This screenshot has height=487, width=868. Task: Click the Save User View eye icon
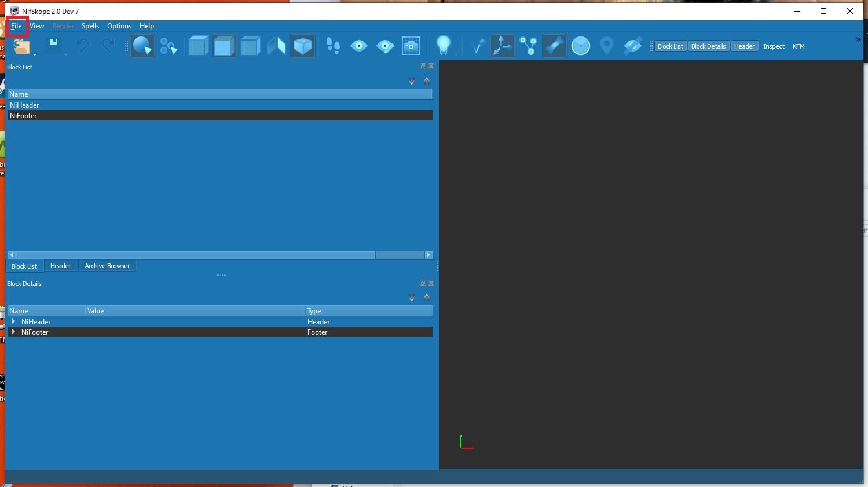[385, 46]
